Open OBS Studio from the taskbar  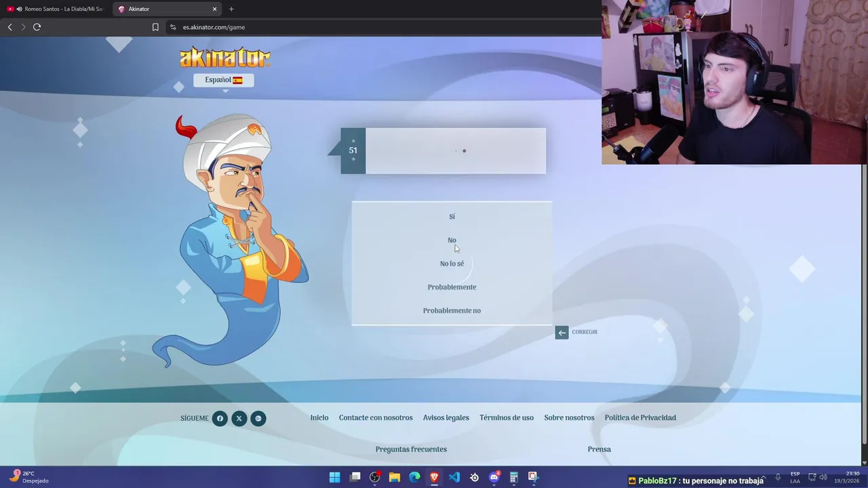[x=374, y=477]
